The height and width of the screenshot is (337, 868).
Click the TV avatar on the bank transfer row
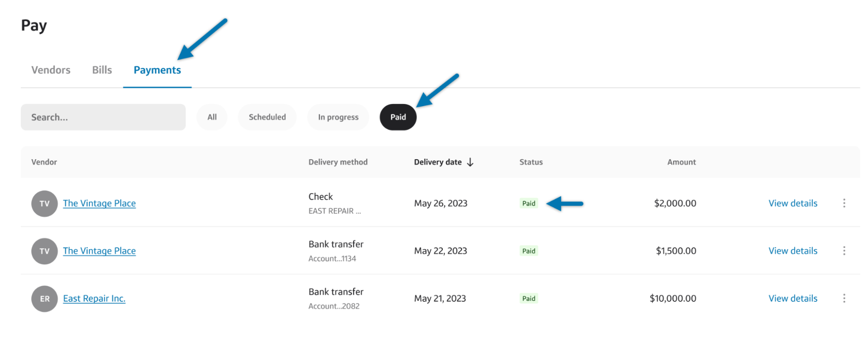[44, 251]
